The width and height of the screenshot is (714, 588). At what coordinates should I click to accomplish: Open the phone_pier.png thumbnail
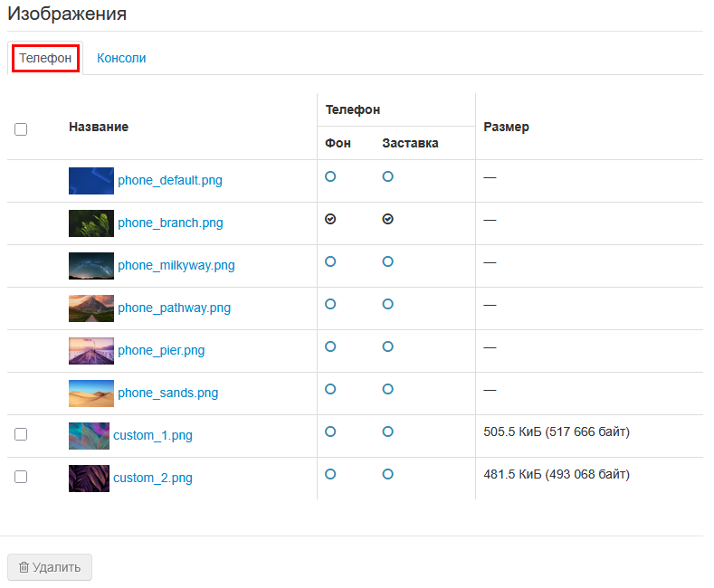pos(90,350)
